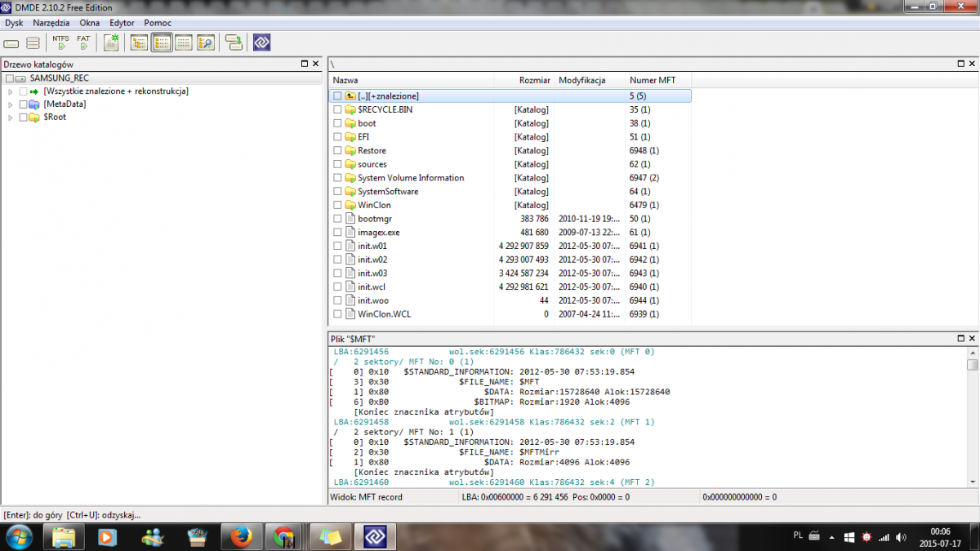Click the blue DMDE logo toolbar icon
Image resolution: width=980 pixels, height=551 pixels.
(x=261, y=42)
